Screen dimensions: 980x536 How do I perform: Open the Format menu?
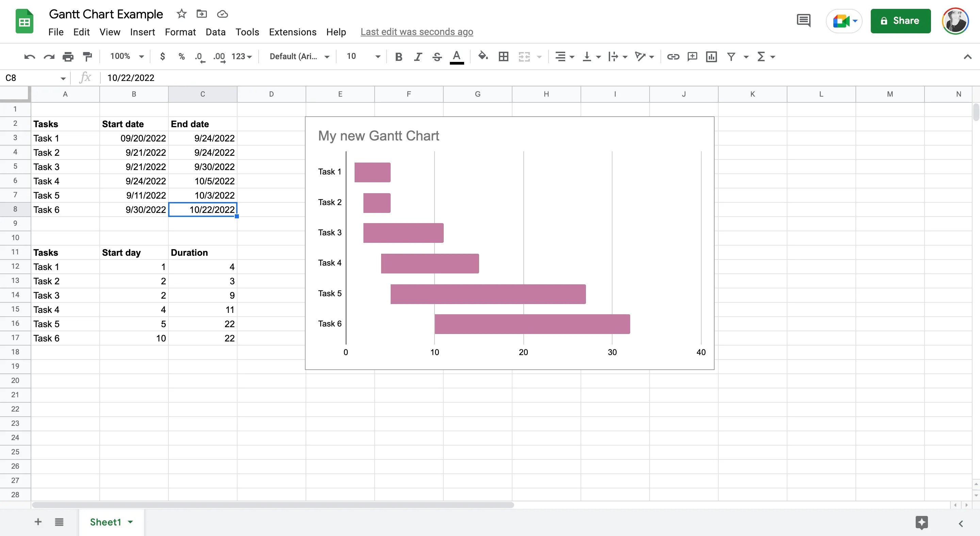tap(180, 32)
